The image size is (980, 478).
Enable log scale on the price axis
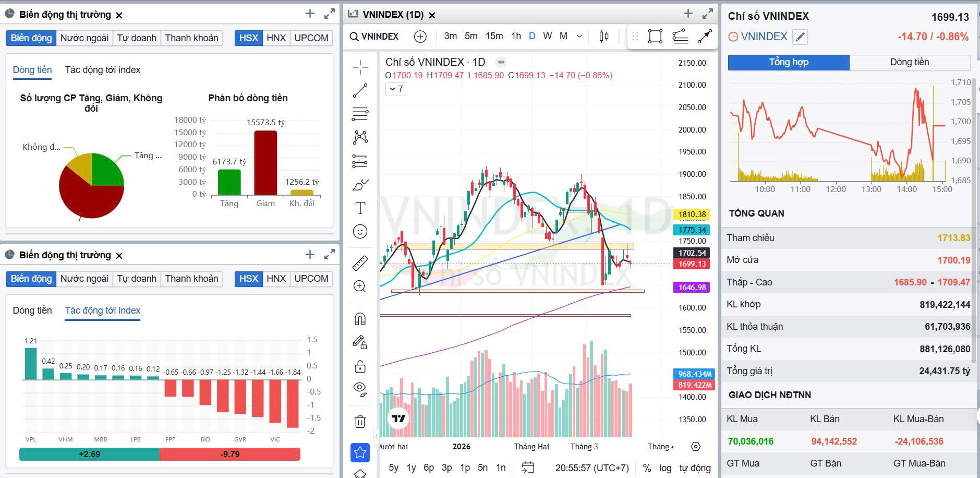pos(666,468)
